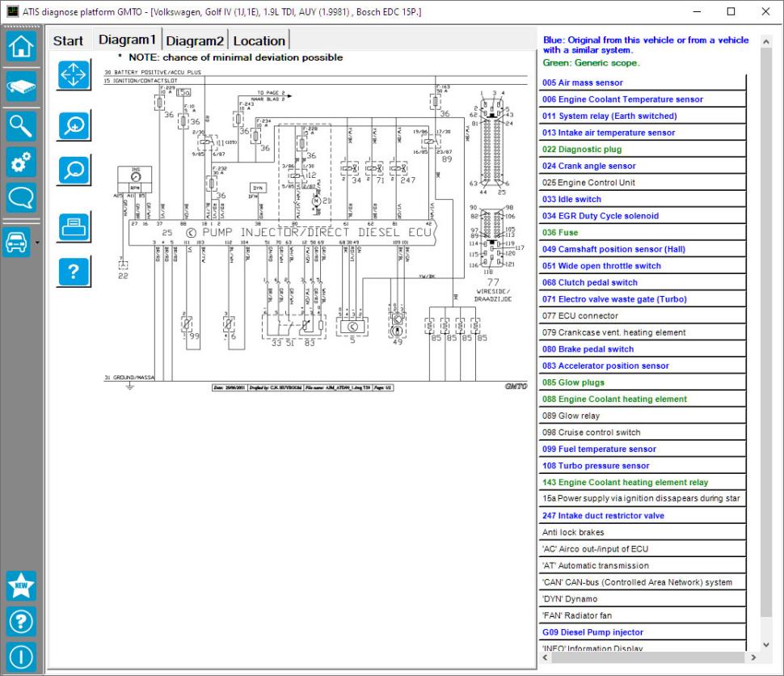Open 033 Idle switch entry

coord(642,199)
